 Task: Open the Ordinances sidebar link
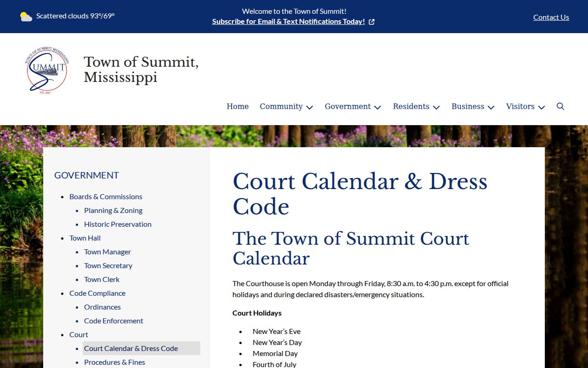pyautogui.click(x=102, y=307)
